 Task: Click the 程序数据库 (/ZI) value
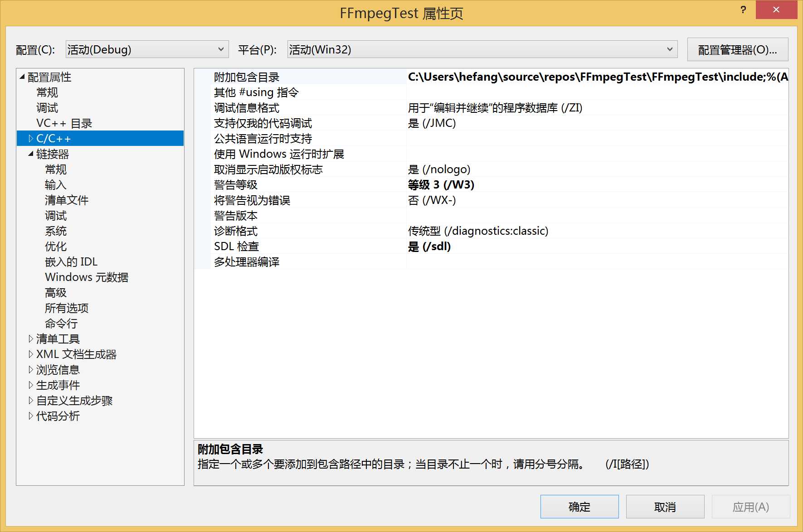495,108
